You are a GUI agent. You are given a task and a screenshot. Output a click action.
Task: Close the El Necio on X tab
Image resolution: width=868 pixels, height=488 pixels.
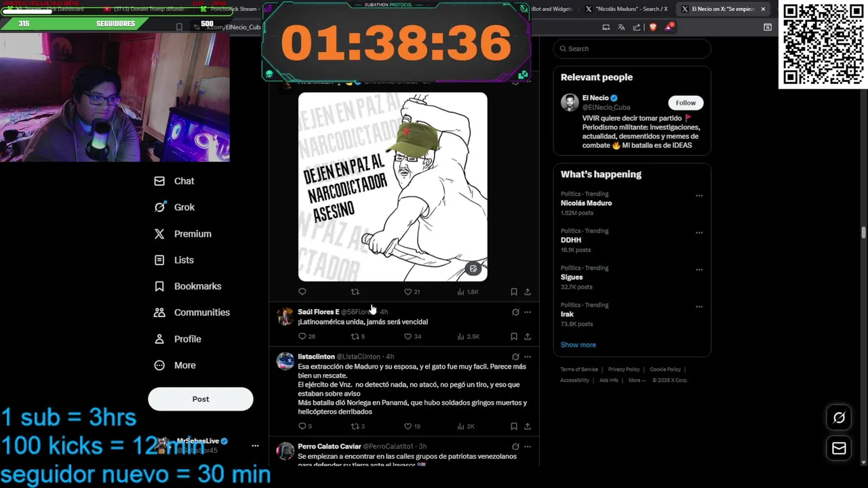(763, 9)
